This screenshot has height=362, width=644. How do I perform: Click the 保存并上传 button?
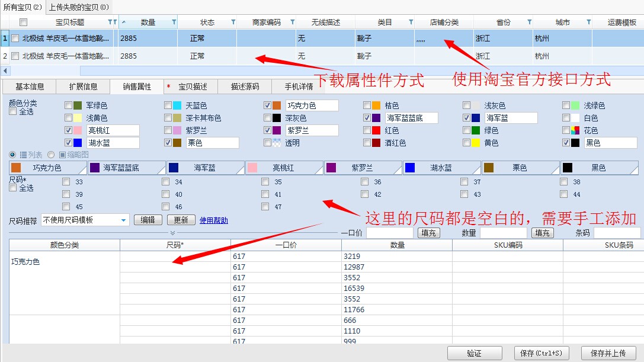[608, 353]
